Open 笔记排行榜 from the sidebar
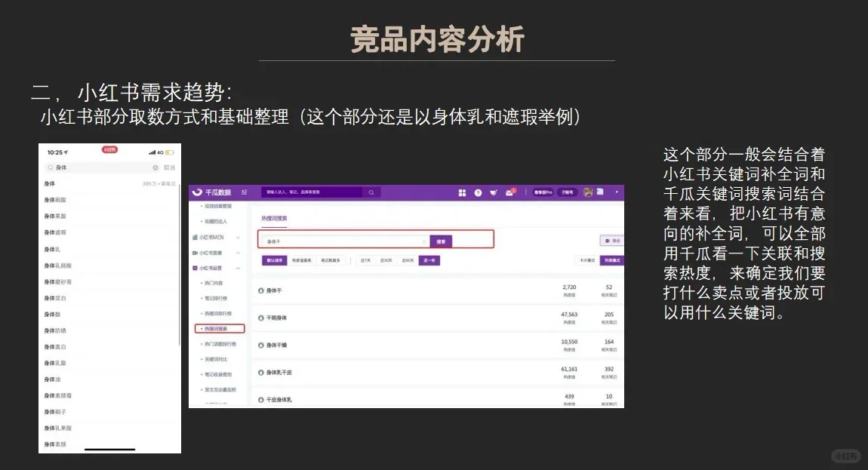 click(215, 296)
